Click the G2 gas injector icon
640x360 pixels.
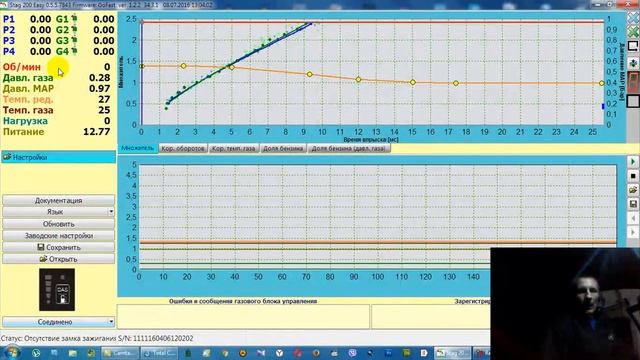74,29
